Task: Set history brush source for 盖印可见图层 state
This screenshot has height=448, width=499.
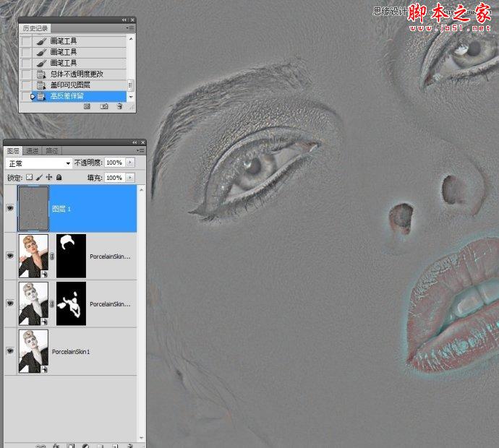Action: [x=26, y=85]
